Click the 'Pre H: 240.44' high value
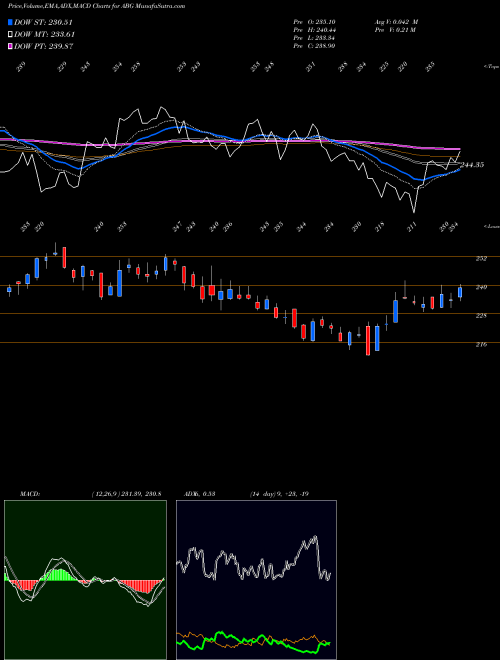500x660 pixels. pos(314,30)
